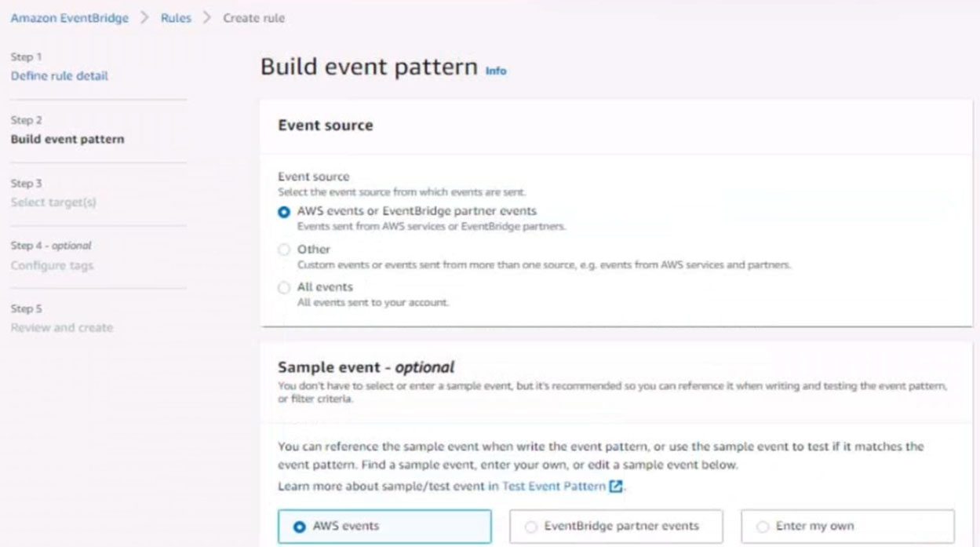This screenshot has width=980, height=547.
Task: Open the Test Event Pattern documentation link
Action: click(554, 487)
